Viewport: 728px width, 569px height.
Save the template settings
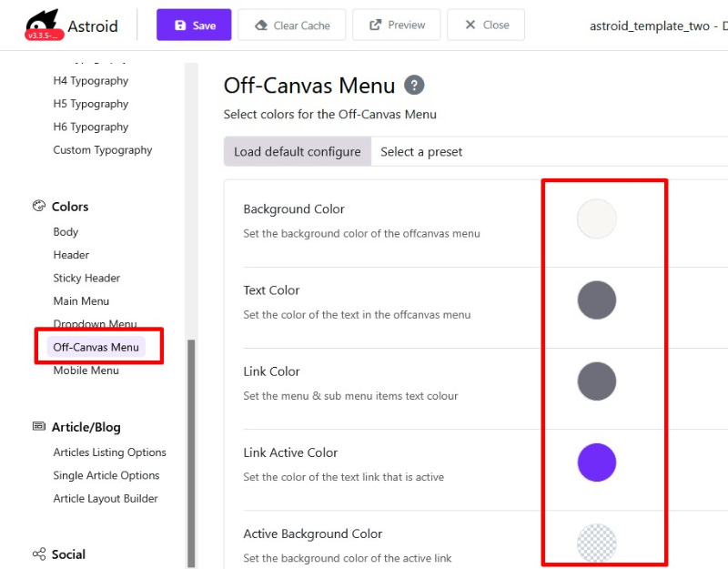coord(194,25)
